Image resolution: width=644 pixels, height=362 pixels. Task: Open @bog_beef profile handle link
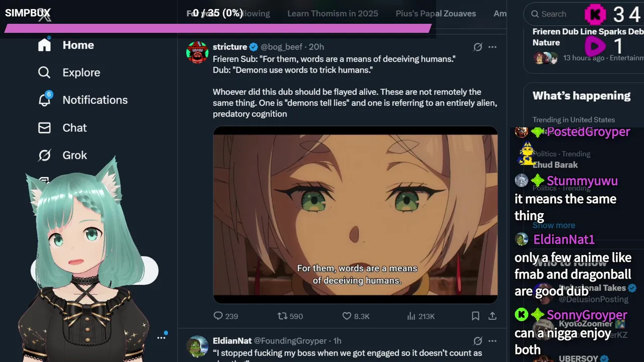click(x=281, y=47)
